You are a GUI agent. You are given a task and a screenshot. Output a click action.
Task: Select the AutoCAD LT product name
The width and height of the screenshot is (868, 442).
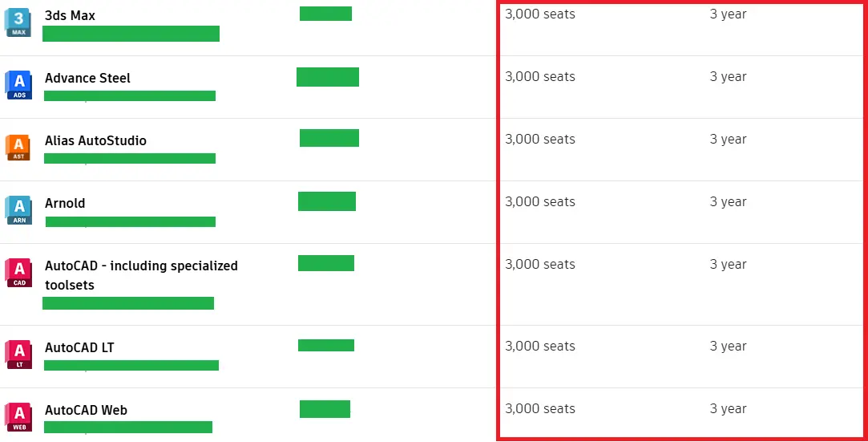pos(79,348)
